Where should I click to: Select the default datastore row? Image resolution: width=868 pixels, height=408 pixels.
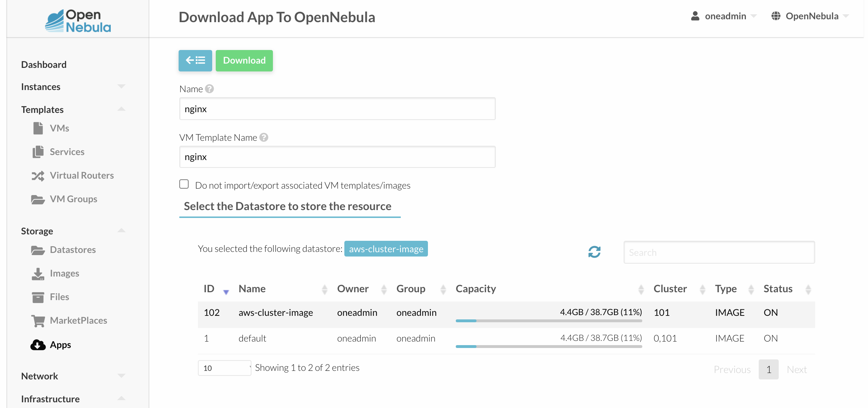(506, 341)
